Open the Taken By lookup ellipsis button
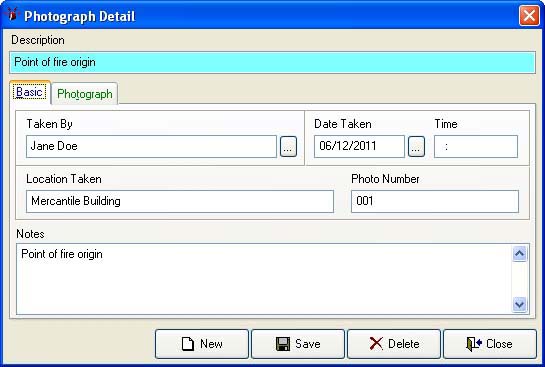 coord(288,146)
